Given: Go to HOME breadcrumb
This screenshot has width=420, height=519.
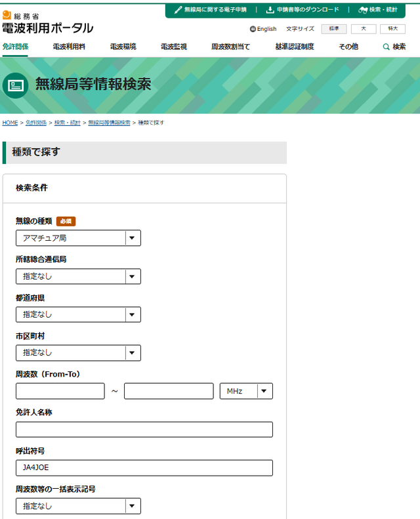Looking at the screenshot, I should click(10, 123).
